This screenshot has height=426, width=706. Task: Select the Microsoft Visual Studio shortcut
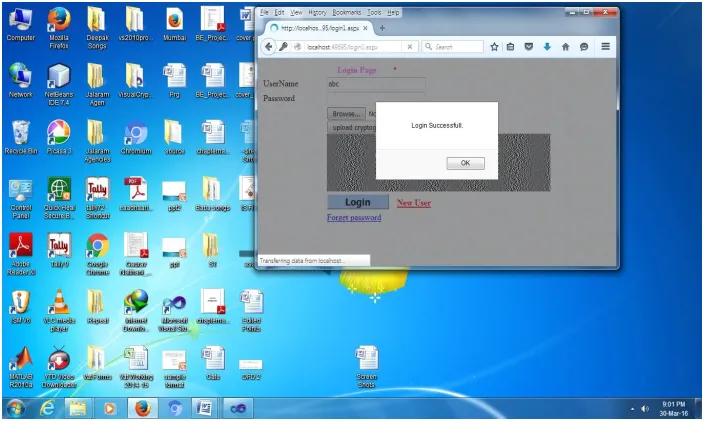point(174,313)
